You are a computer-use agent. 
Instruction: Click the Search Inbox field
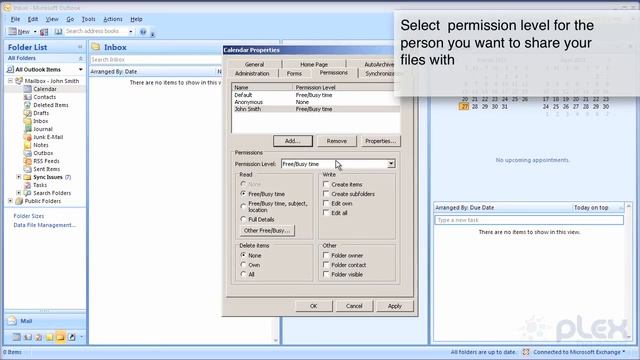click(x=155, y=60)
